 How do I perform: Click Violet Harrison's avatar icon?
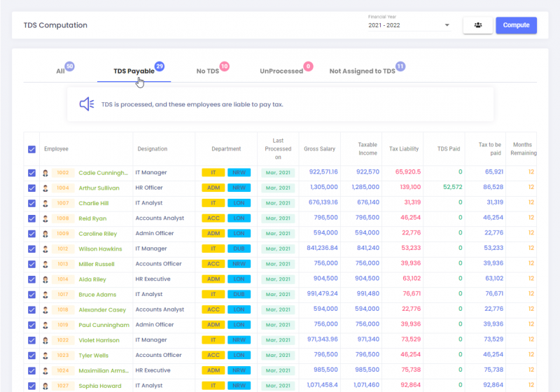(45, 340)
